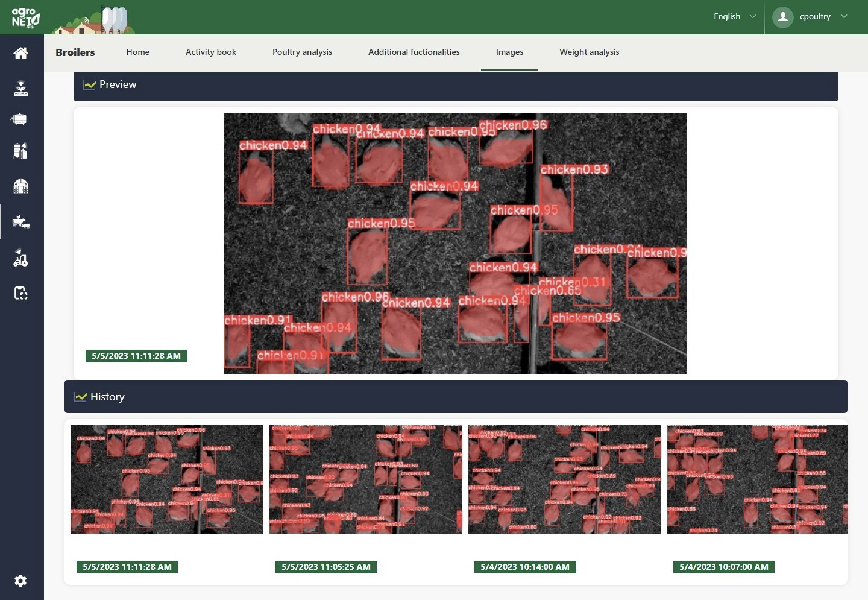Click the user avatar icon
This screenshot has width=868, height=600.
tap(782, 17)
